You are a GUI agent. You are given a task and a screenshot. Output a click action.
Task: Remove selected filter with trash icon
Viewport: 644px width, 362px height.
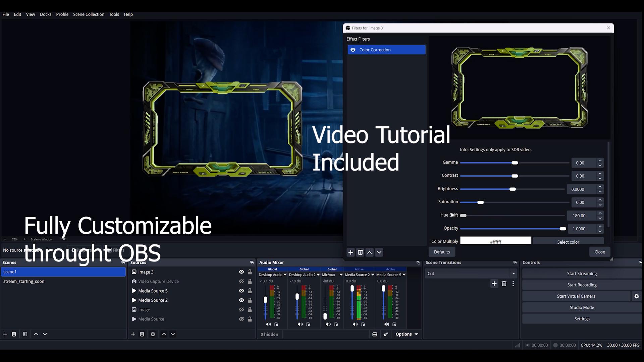point(360,252)
